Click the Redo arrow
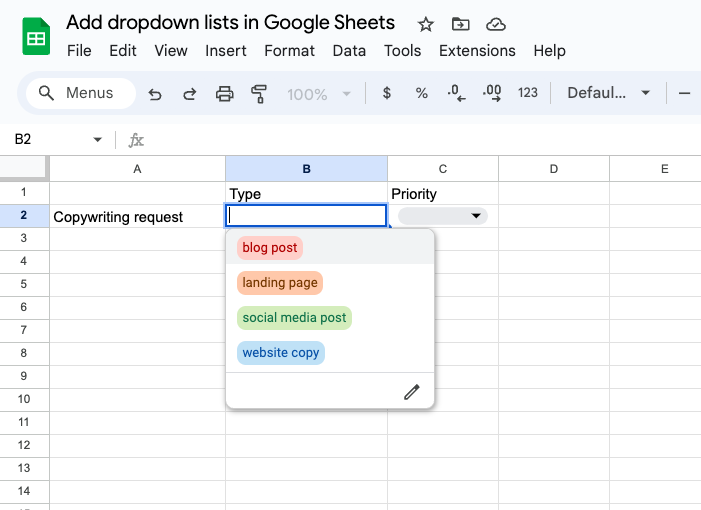701x510 pixels. coord(190,94)
